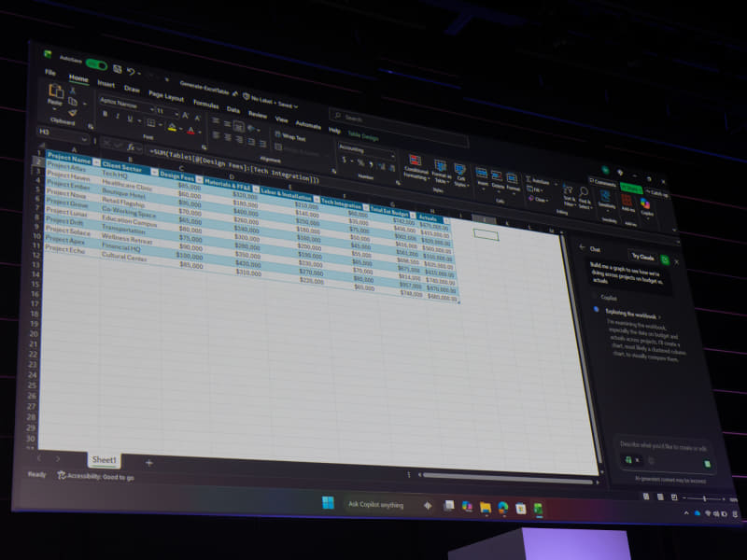
Task: Open Conditional Formatting on the ribbon
Action: point(416,167)
